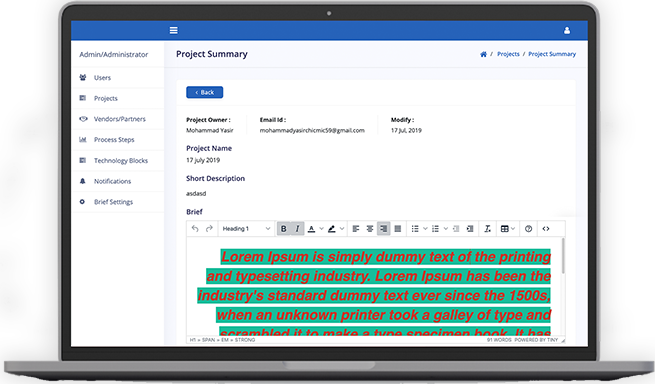The height and width of the screenshot is (384, 655).
Task: Expand the table insert dropdown
Action: pos(508,229)
